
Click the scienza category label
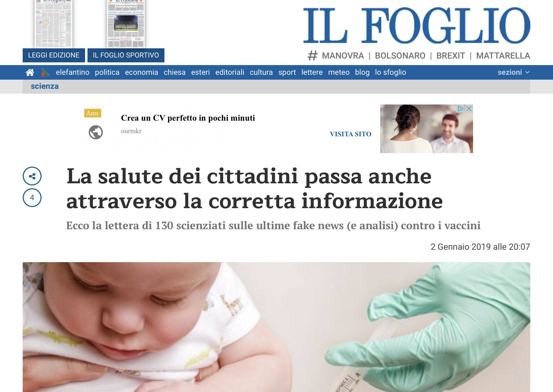(x=45, y=86)
